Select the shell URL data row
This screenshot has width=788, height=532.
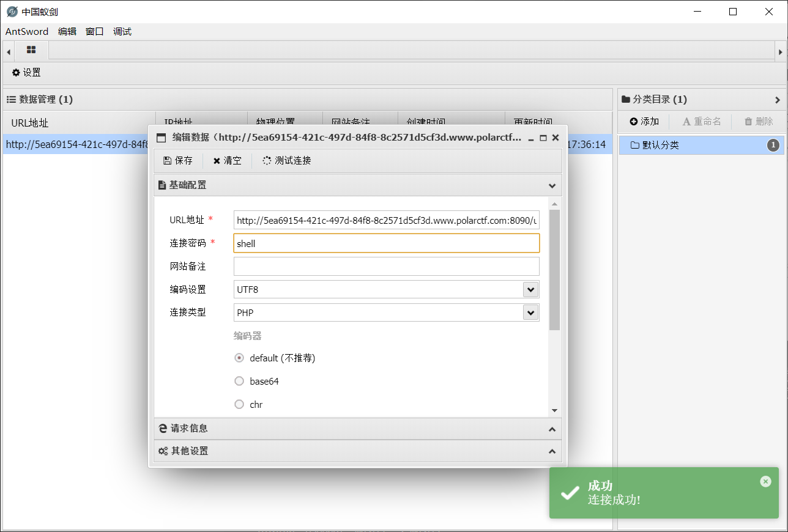(x=76, y=145)
